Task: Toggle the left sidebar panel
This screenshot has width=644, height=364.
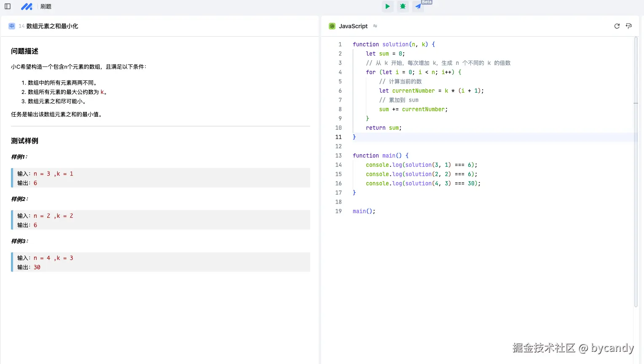Action: (x=8, y=6)
